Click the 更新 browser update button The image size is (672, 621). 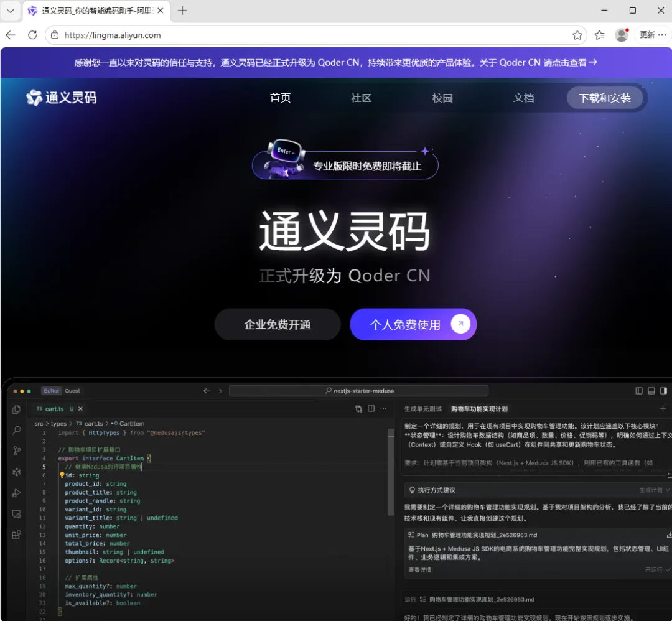[647, 35]
